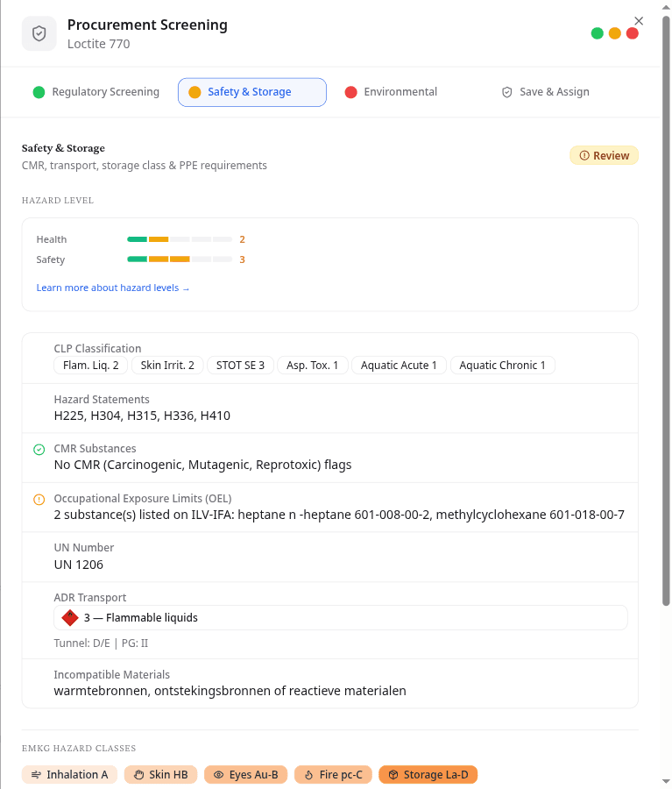Click the Safety level value 3
This screenshot has height=789, width=672.
(x=242, y=259)
